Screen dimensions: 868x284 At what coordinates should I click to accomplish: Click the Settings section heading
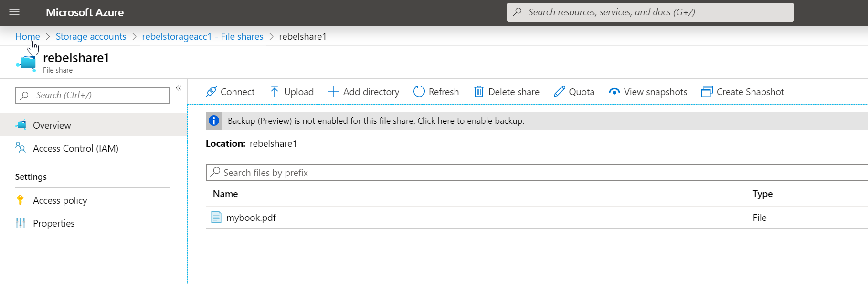click(31, 177)
